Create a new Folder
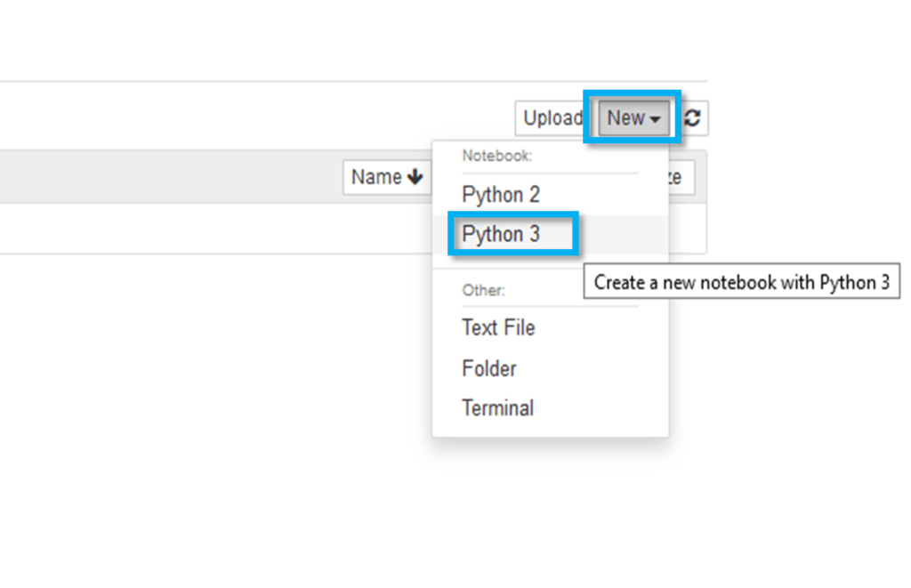This screenshot has height=588, width=911. pos(550,368)
